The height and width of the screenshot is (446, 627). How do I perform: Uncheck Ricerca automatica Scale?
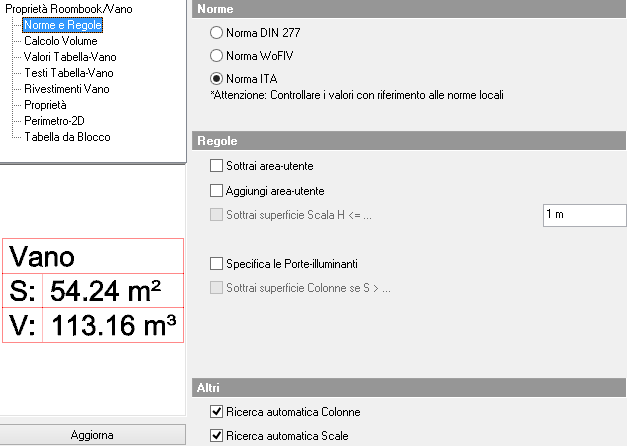coord(216,436)
